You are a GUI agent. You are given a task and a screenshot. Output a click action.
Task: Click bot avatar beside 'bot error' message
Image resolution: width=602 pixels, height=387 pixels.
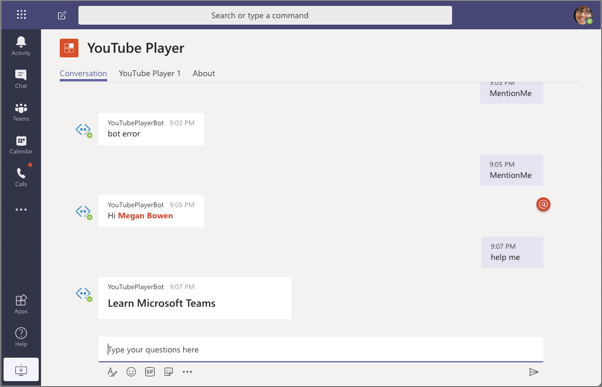(x=83, y=130)
